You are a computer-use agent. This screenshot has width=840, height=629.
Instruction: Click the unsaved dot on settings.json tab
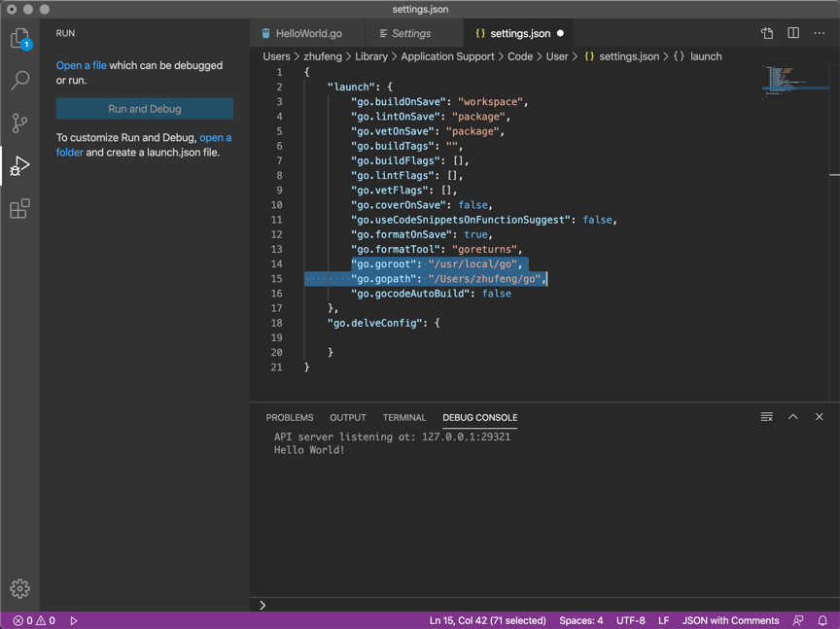(x=560, y=33)
